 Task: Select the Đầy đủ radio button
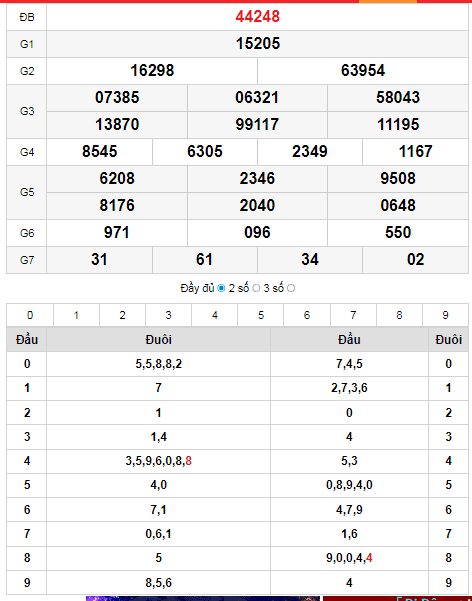tap(221, 288)
